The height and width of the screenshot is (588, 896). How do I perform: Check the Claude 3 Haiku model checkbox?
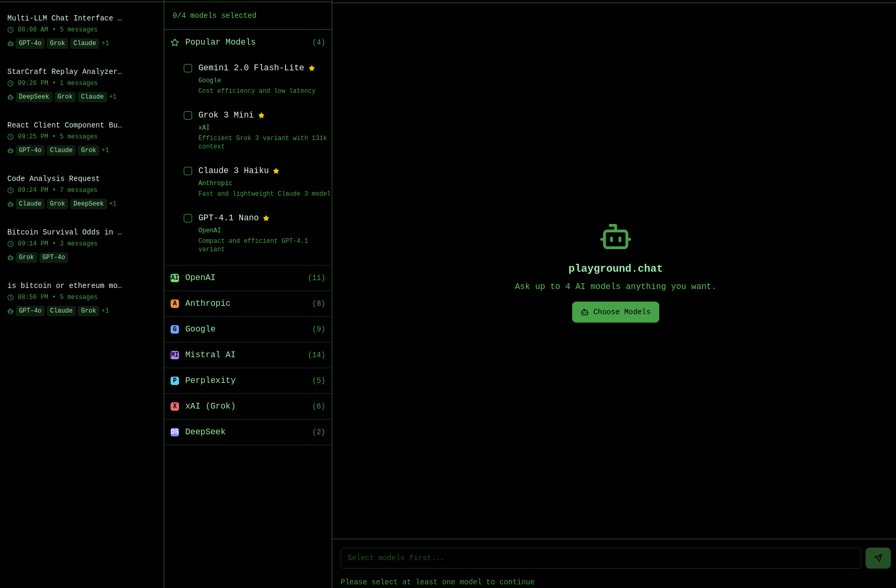(188, 171)
